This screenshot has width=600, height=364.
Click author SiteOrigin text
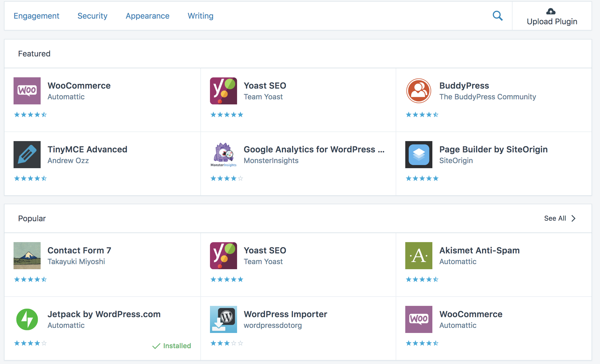pos(456,161)
